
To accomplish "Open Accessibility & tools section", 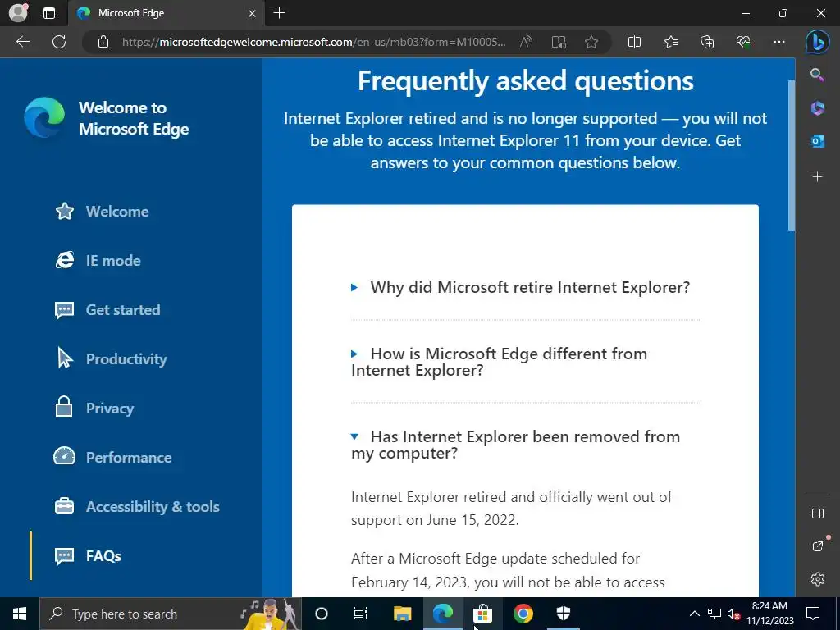I will click(x=137, y=507).
